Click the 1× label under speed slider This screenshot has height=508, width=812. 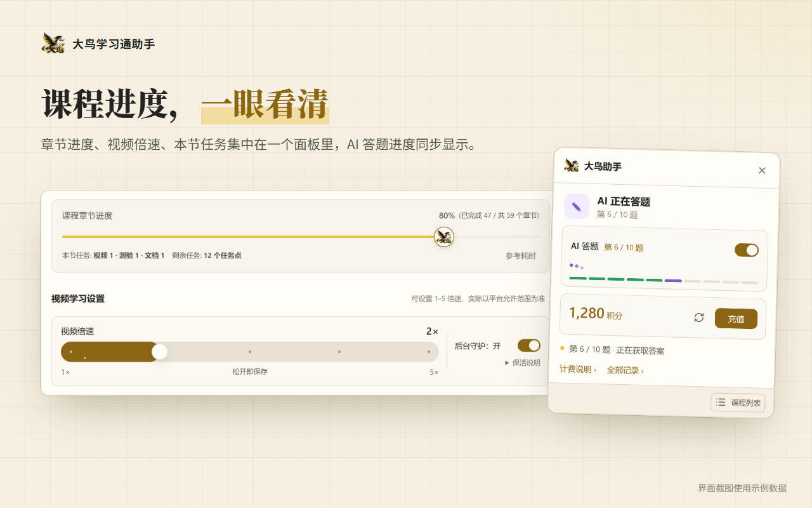[x=65, y=372]
